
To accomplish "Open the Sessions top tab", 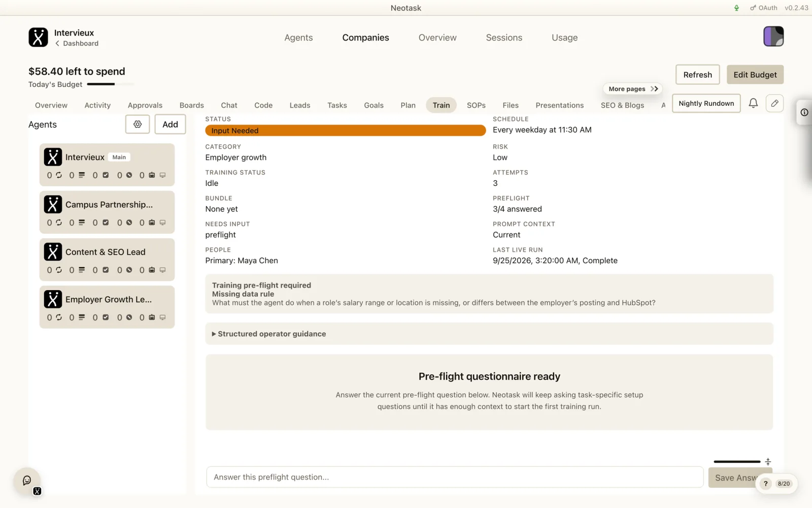I will [x=504, y=38].
